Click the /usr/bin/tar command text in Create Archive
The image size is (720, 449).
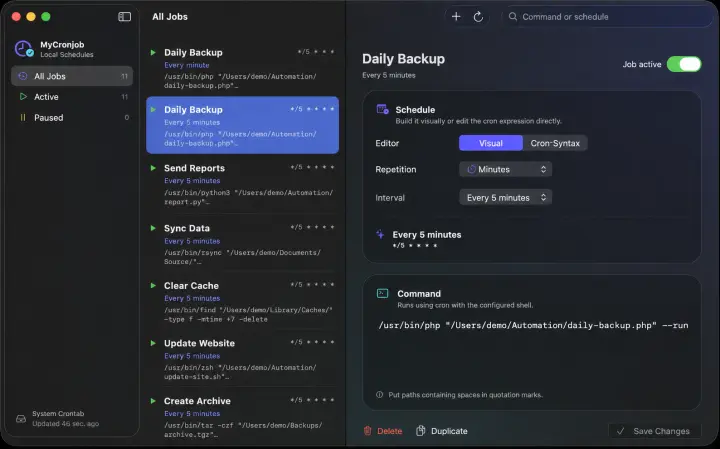point(243,430)
